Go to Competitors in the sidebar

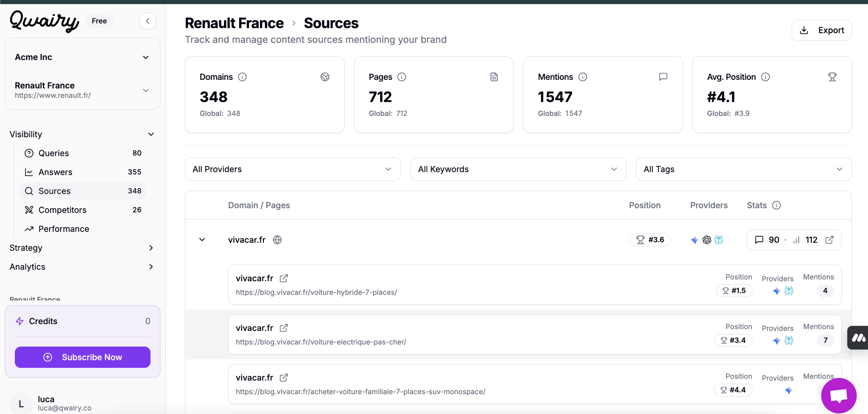(x=83, y=210)
